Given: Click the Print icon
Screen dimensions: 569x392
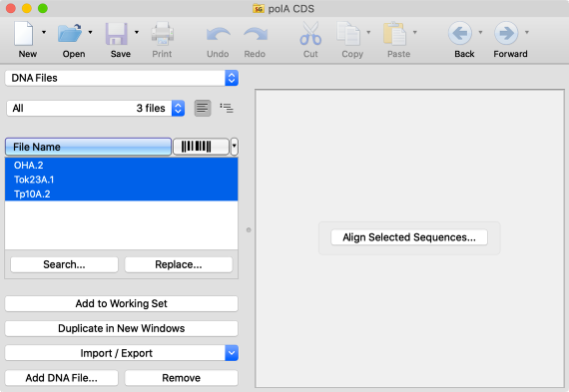Looking at the screenshot, I should coord(162,33).
